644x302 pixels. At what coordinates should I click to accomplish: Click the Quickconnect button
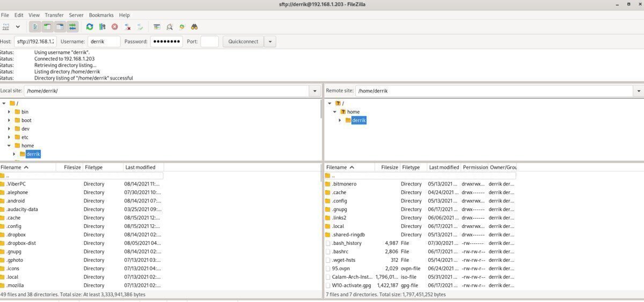tap(243, 41)
